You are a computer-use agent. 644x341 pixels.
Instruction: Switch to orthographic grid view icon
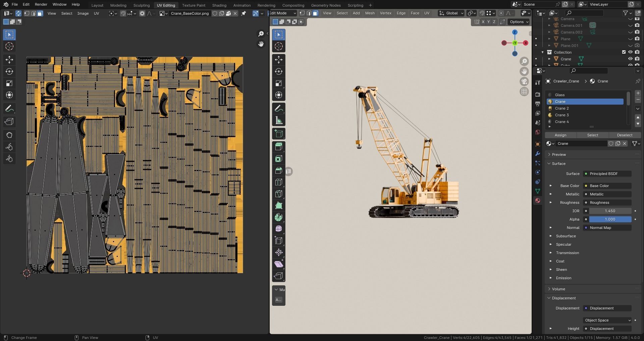pos(524,92)
